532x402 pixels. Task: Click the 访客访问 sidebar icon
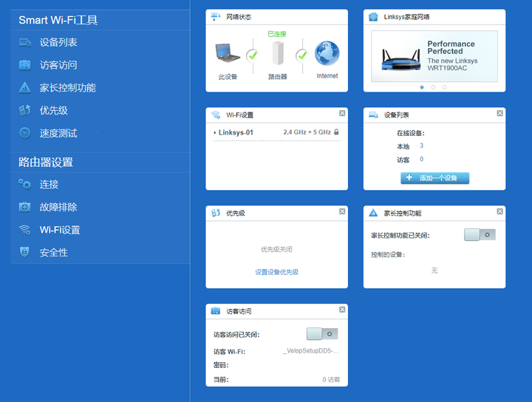tap(25, 65)
